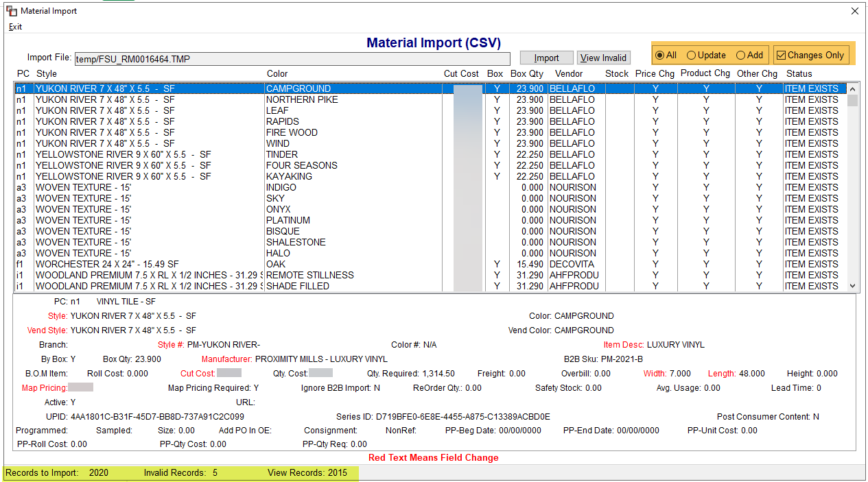Select the FOUR SEASONS color row
Image resolution: width=868 pixels, height=482 pixels.
pos(430,165)
